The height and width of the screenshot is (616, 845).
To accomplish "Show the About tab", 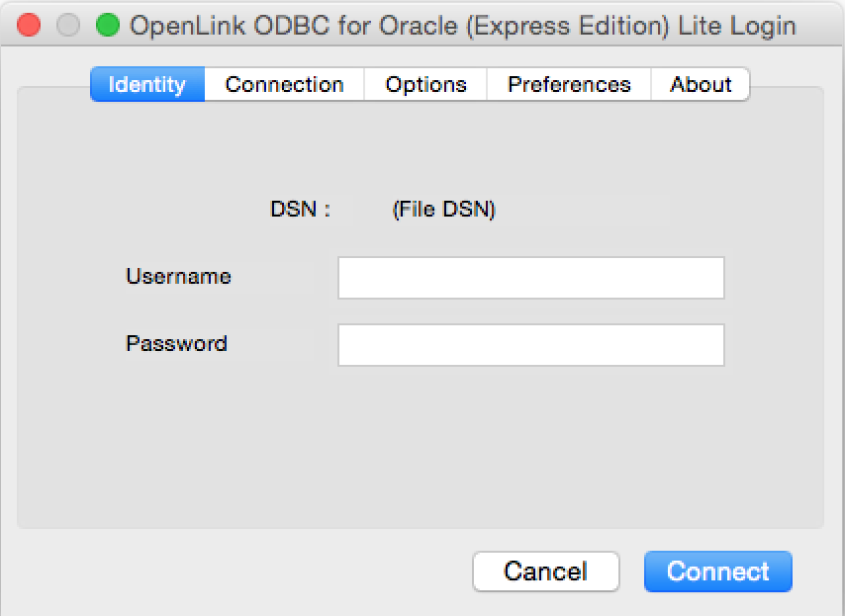I will [x=700, y=84].
